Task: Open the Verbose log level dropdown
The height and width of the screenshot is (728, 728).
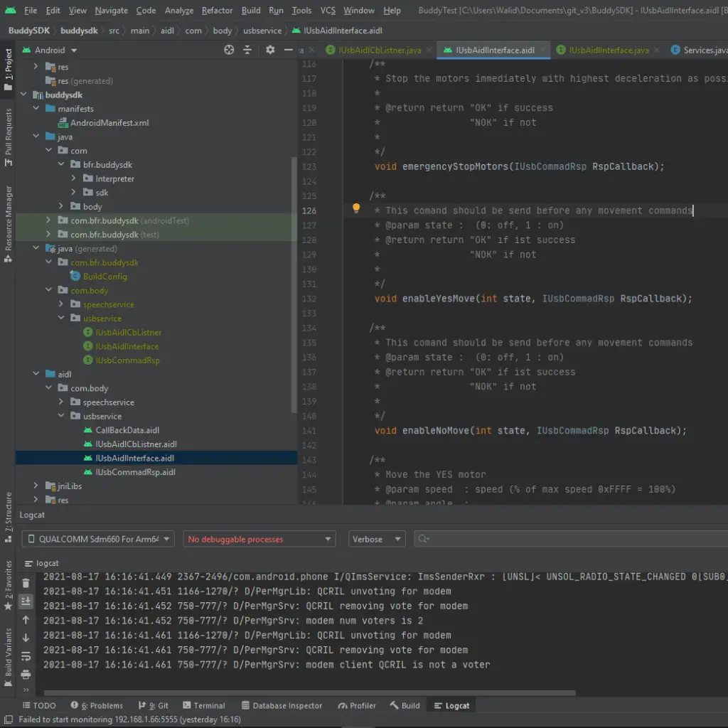Action: pos(377,539)
